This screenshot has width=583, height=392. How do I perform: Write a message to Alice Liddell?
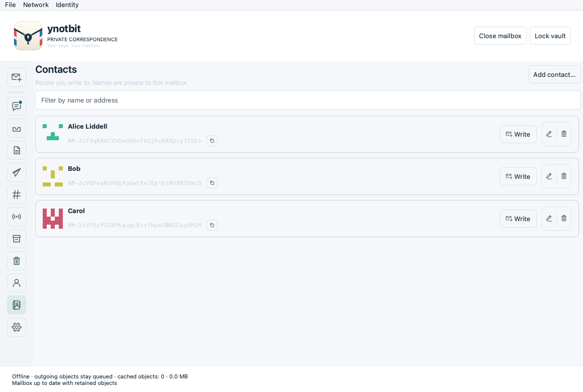click(x=518, y=134)
